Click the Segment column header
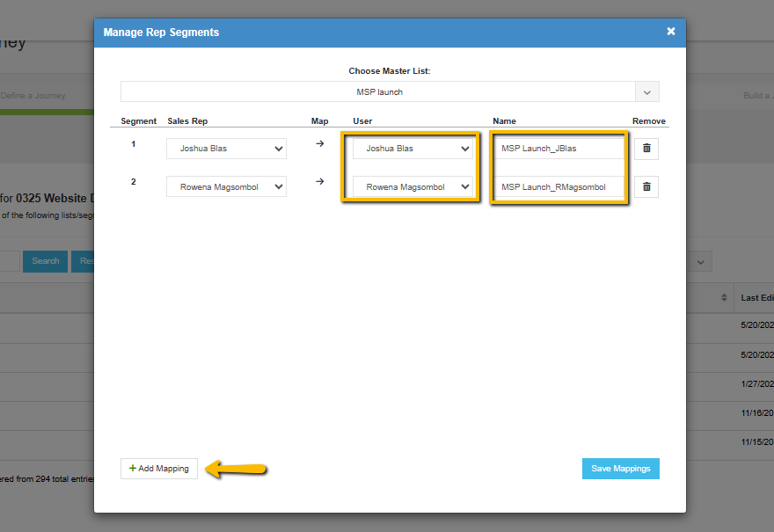The height and width of the screenshot is (532, 774). (x=138, y=121)
